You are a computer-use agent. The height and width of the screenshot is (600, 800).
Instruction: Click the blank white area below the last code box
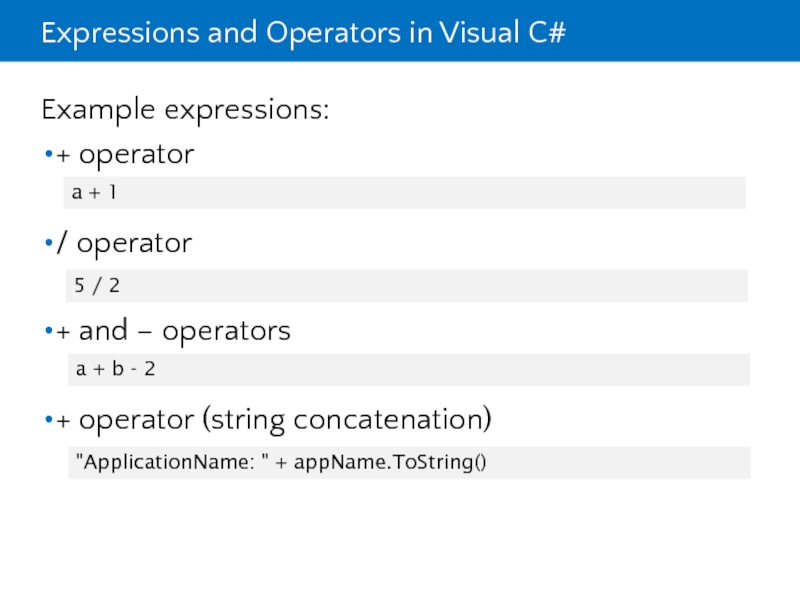tap(400, 540)
